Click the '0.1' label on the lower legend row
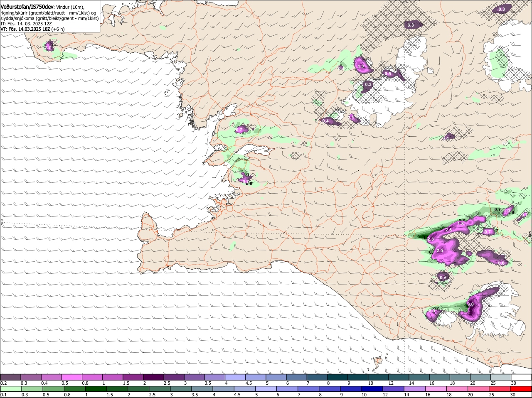The height and width of the screenshot is (398, 532). pyautogui.click(x=3, y=395)
